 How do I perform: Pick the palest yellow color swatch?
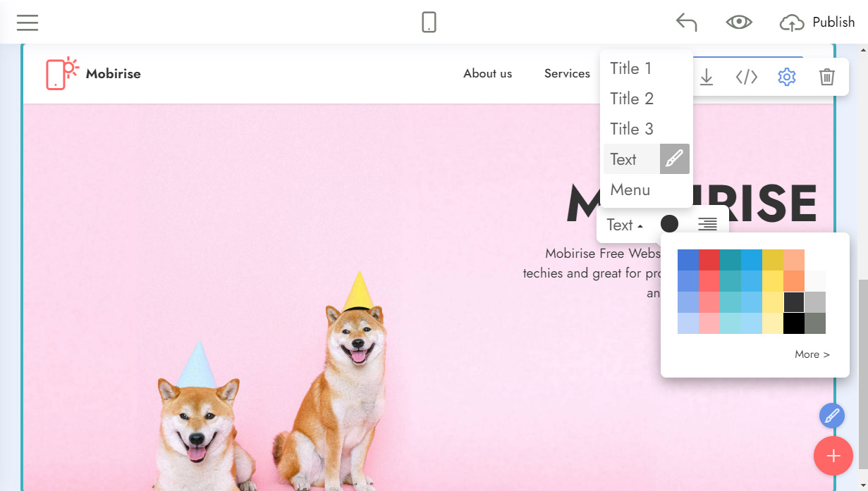[773, 323]
